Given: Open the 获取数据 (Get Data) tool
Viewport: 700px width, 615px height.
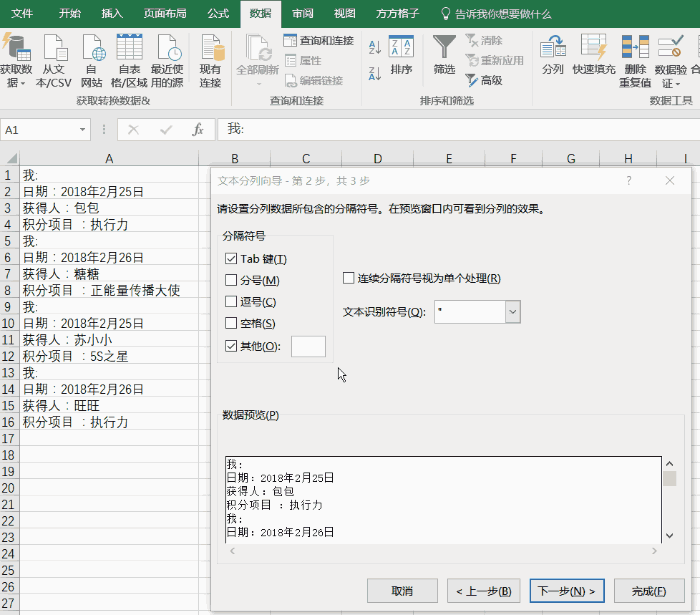Looking at the screenshot, I should point(16,60).
